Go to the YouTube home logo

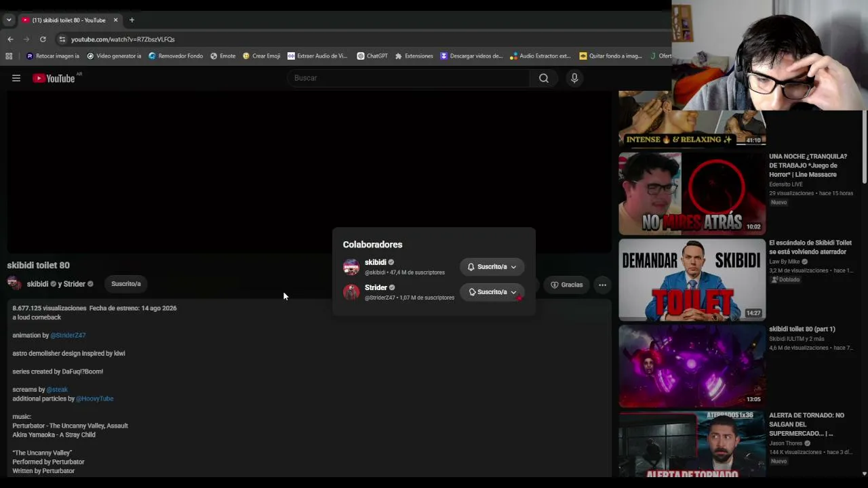click(x=54, y=78)
